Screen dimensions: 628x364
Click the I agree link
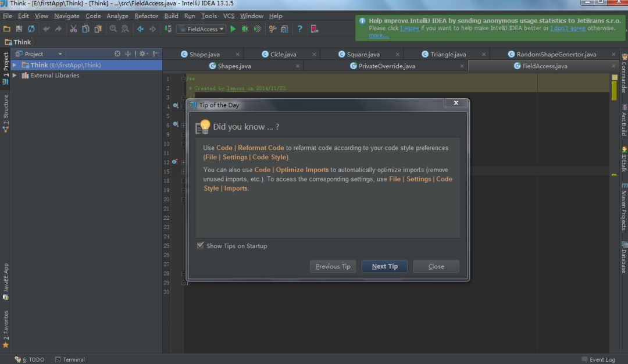pos(409,28)
